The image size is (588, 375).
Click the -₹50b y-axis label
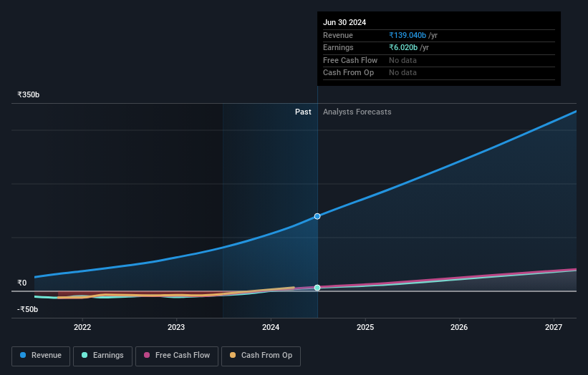(28, 309)
